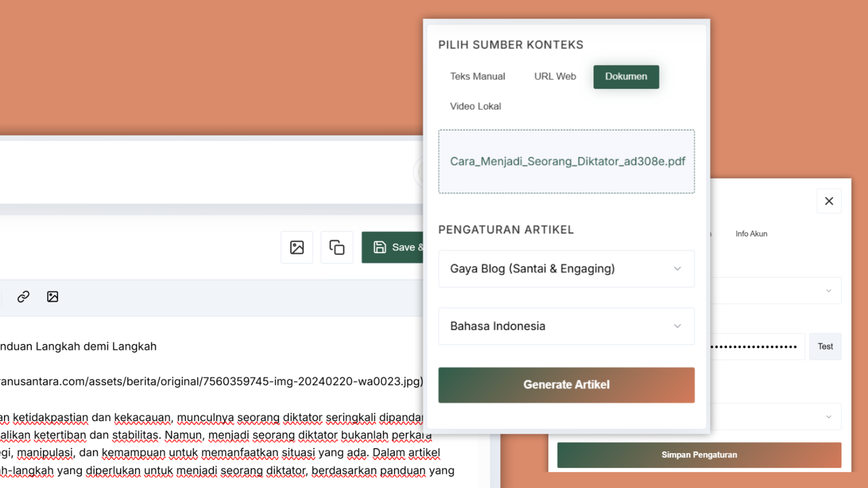Open the Bahasa Indonesia language dropdown
Viewport: 868px width, 488px height.
click(566, 326)
